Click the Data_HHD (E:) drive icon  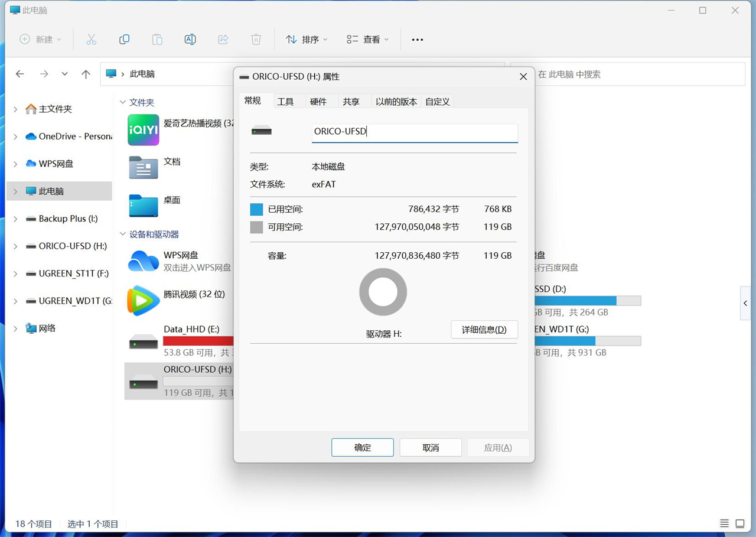(144, 341)
